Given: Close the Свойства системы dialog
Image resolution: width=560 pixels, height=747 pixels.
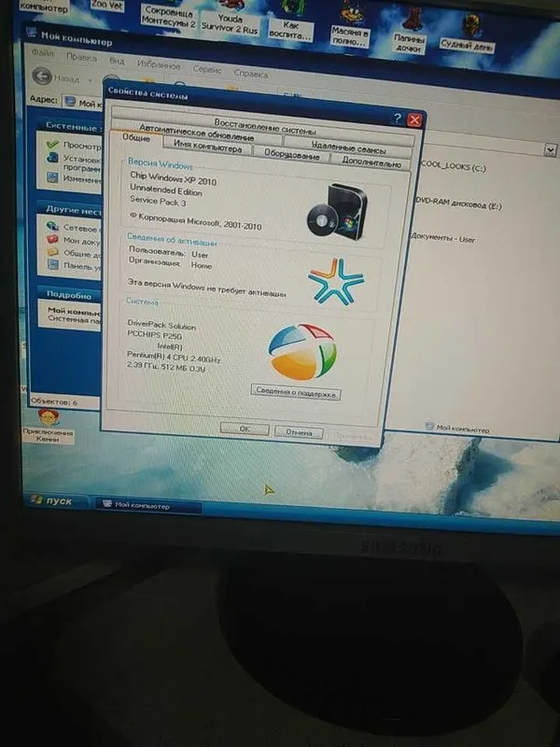Looking at the screenshot, I should (x=414, y=120).
